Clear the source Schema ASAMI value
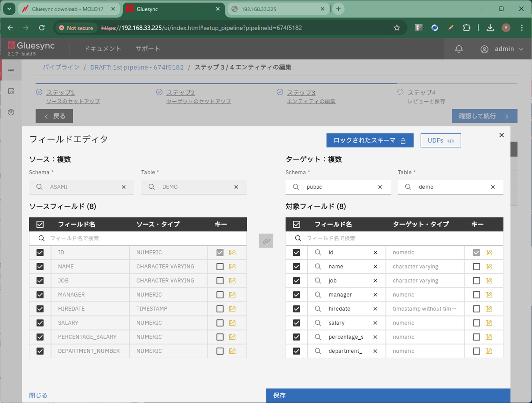The width and height of the screenshot is (532, 403). (x=124, y=187)
